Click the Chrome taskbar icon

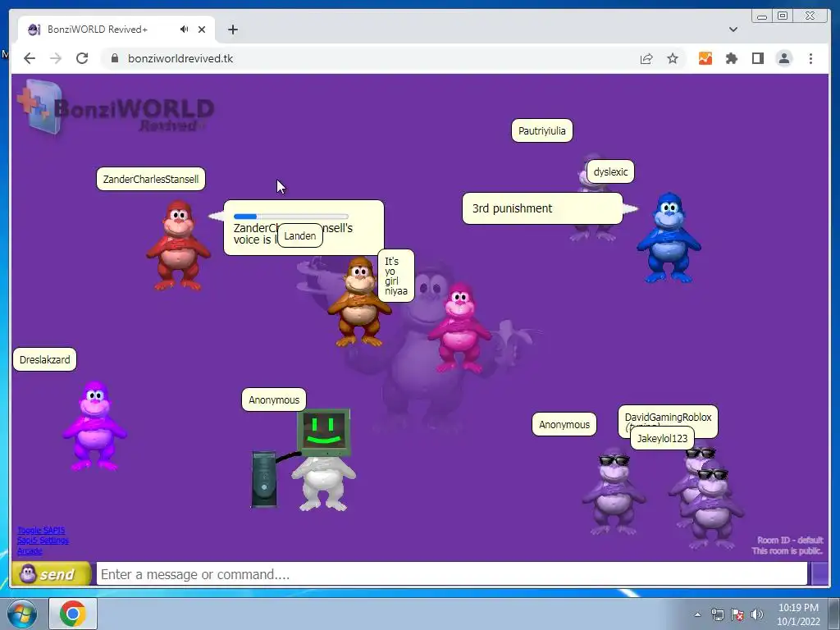73,614
